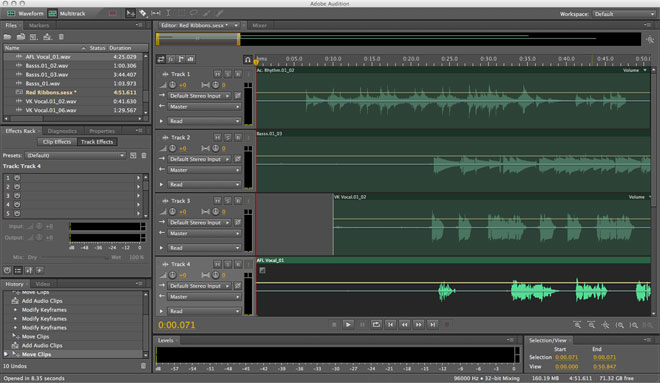This screenshot has width=660, height=383.
Task: Switch to the Mixer tab
Action: tap(259, 25)
